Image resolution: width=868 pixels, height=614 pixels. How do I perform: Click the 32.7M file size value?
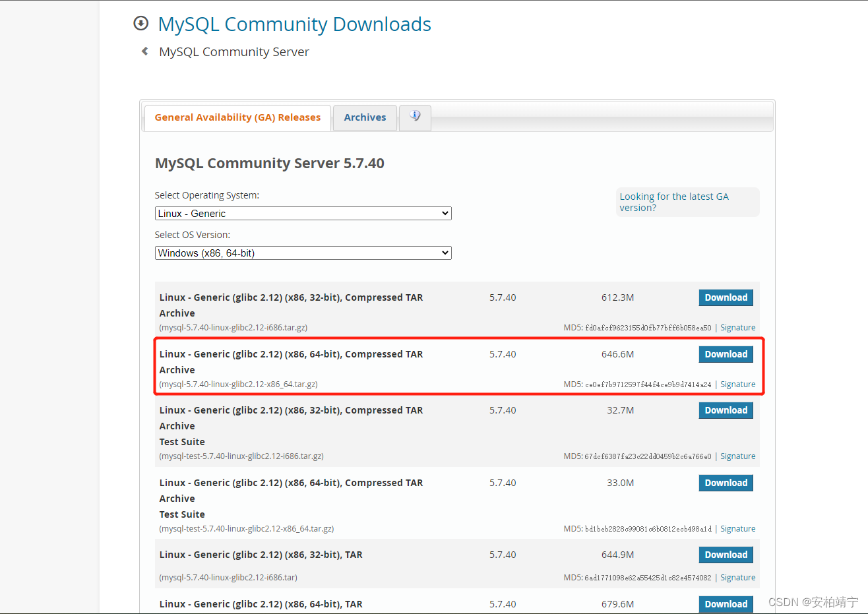(x=621, y=410)
